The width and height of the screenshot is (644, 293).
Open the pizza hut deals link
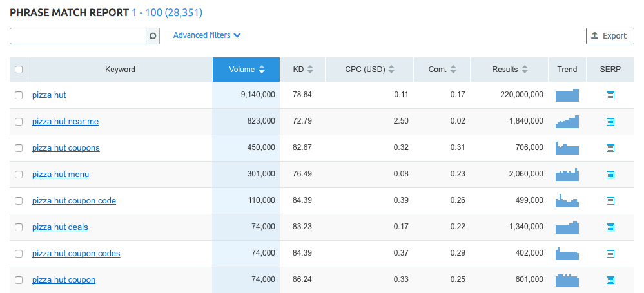[x=60, y=227]
